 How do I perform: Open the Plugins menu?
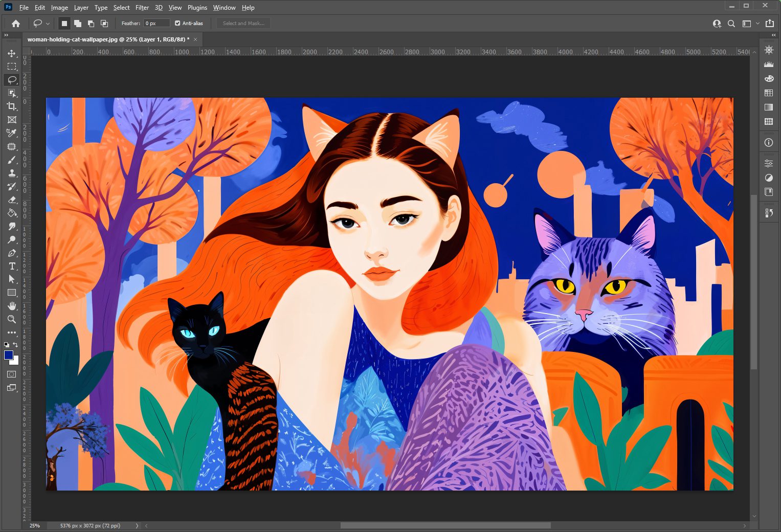(x=197, y=8)
